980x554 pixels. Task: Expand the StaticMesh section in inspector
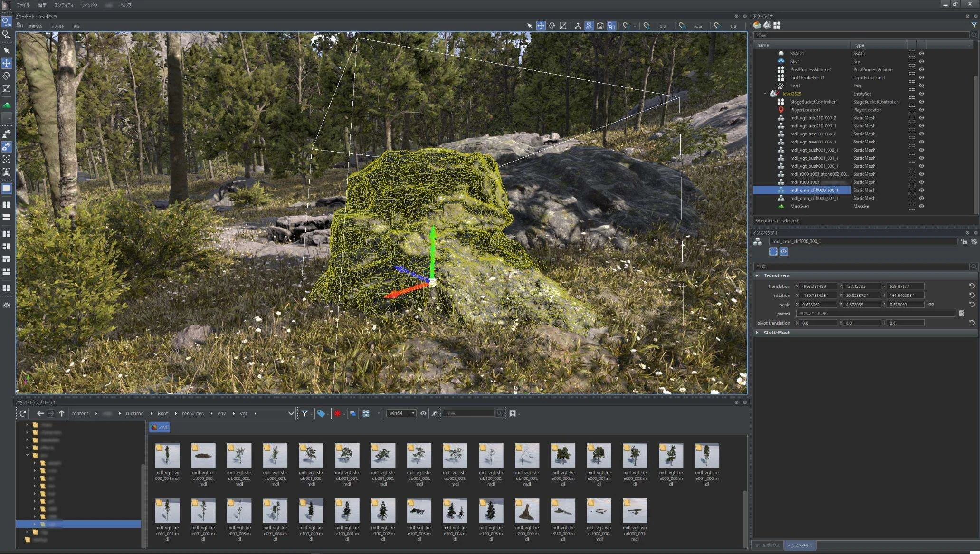[x=757, y=333]
